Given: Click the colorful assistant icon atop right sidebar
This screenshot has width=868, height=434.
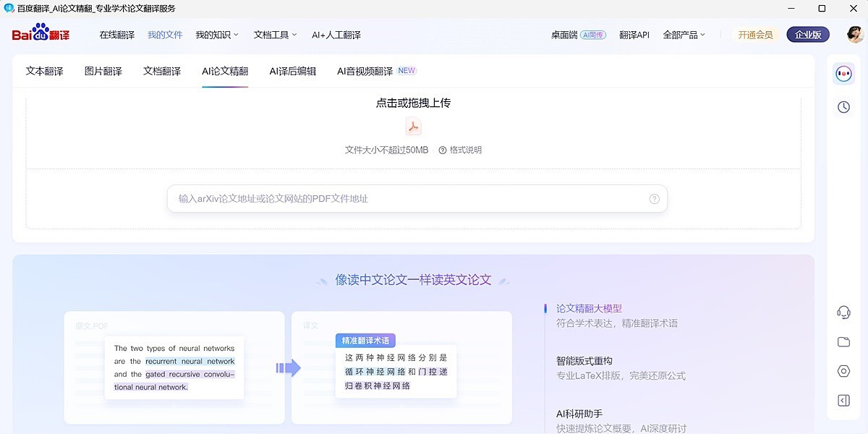Looking at the screenshot, I should (843, 73).
